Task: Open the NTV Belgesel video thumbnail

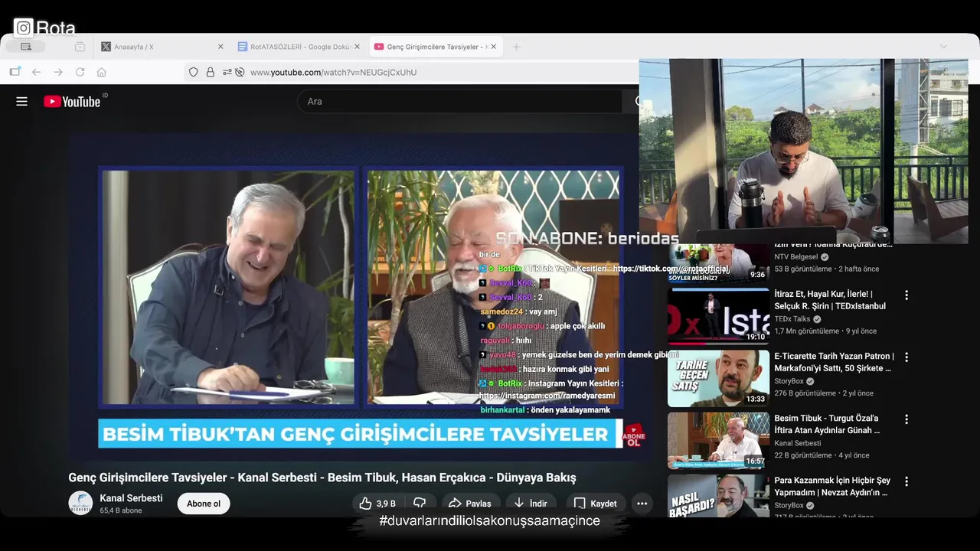Action: click(x=718, y=262)
